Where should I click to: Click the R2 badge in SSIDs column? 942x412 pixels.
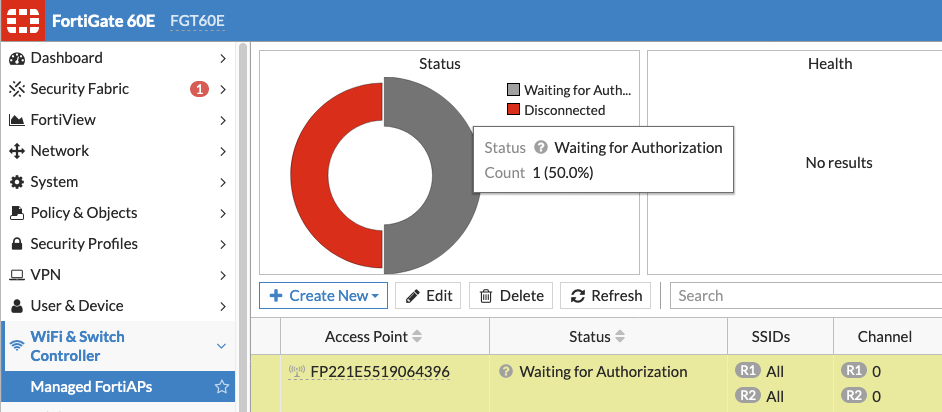point(747,396)
